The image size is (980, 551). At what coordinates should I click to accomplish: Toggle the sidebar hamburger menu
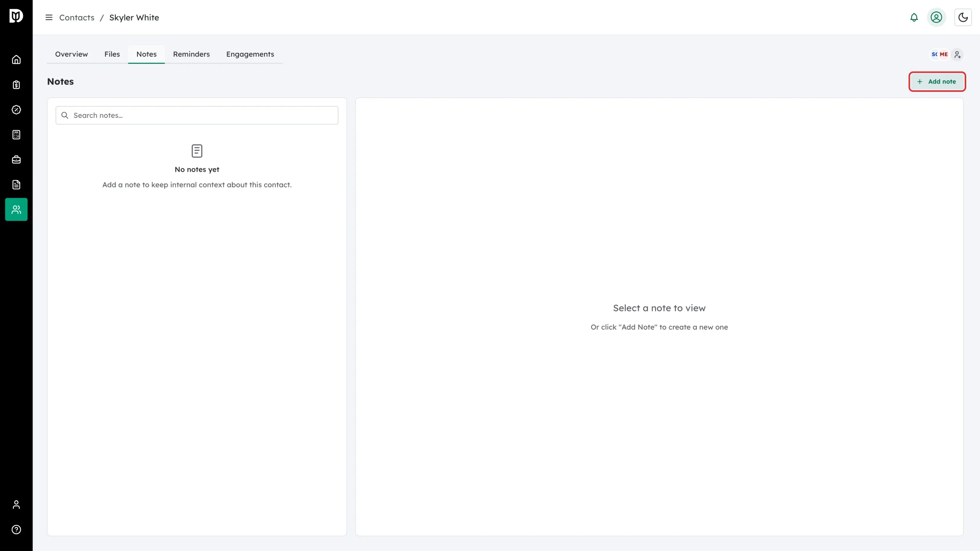click(49, 18)
